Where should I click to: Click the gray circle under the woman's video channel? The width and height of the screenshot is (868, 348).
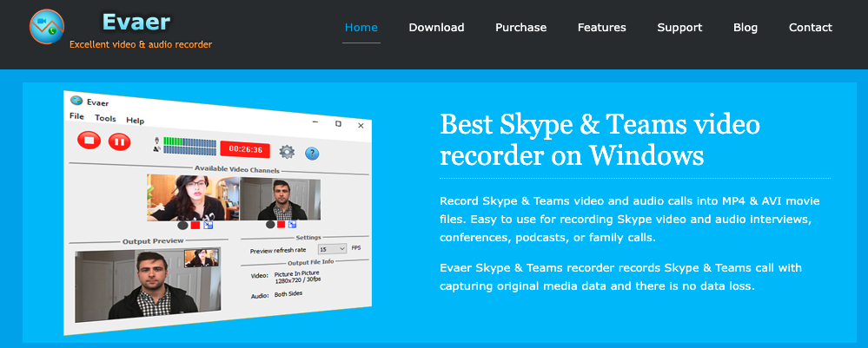182,225
